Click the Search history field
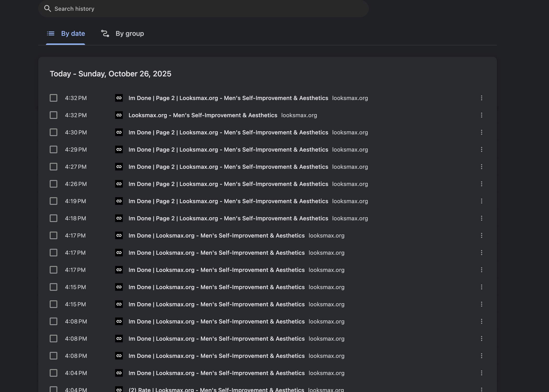Image resolution: width=549 pixels, height=392 pixels. pyautogui.click(x=203, y=9)
